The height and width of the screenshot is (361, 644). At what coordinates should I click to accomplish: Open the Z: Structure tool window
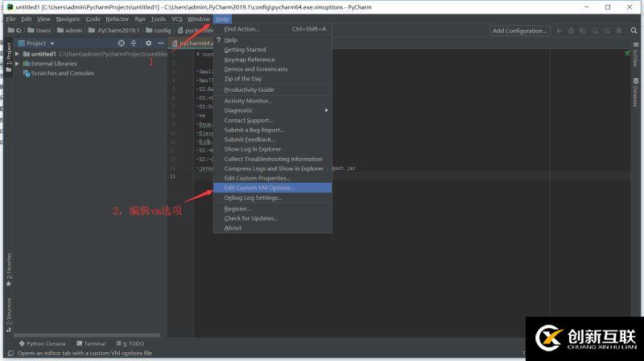coord(9,314)
